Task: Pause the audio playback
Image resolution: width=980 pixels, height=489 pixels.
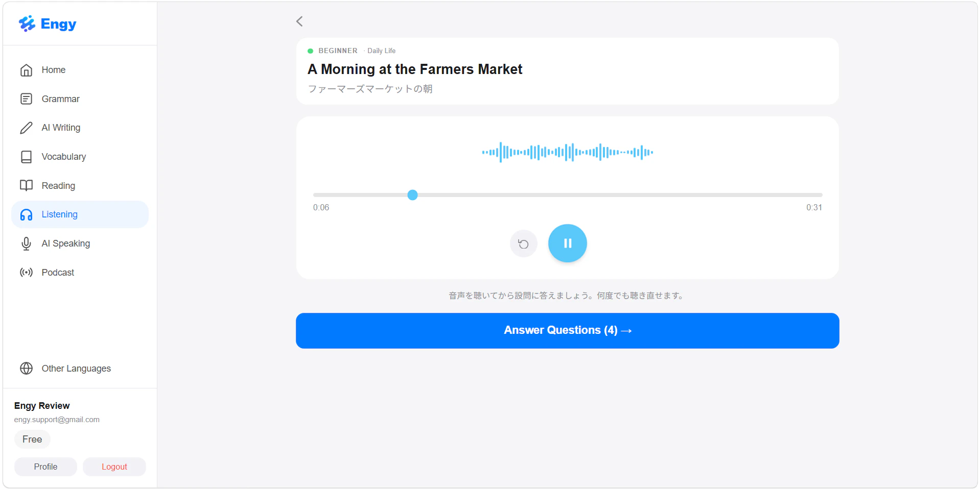Action: click(567, 243)
